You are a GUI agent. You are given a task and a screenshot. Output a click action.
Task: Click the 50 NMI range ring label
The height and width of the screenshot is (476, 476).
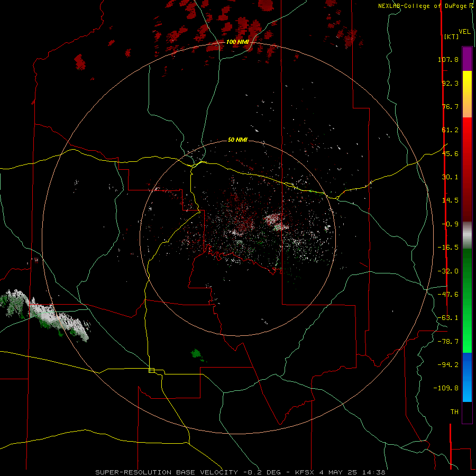coord(237,140)
